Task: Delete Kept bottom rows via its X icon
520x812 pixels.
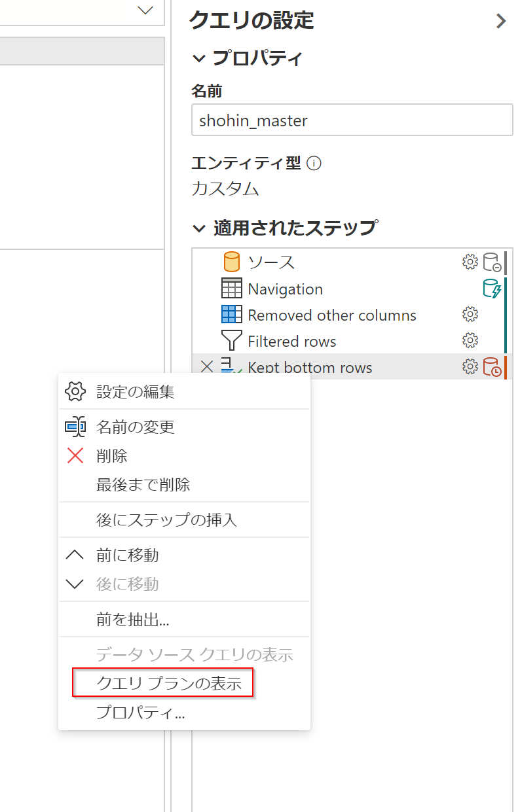Action: [x=208, y=367]
